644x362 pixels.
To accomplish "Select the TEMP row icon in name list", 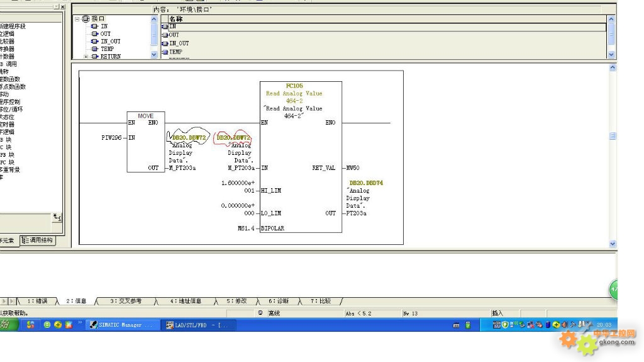I will coord(165,52).
